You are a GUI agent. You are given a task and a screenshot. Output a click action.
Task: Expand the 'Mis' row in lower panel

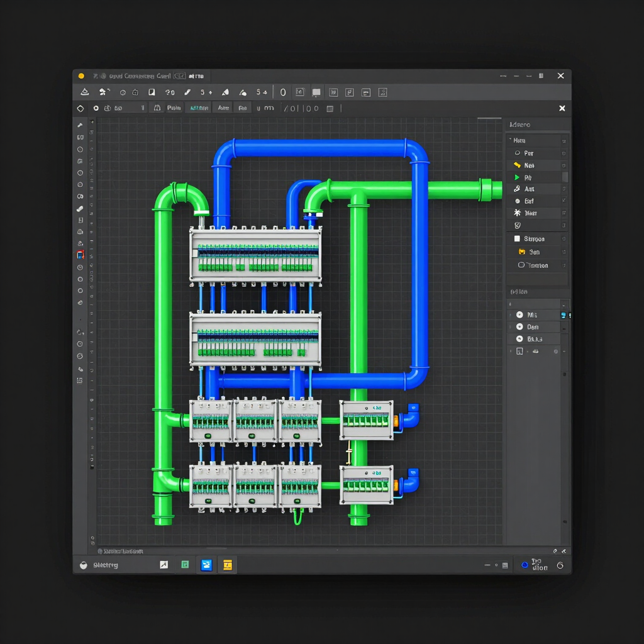pyautogui.click(x=511, y=315)
